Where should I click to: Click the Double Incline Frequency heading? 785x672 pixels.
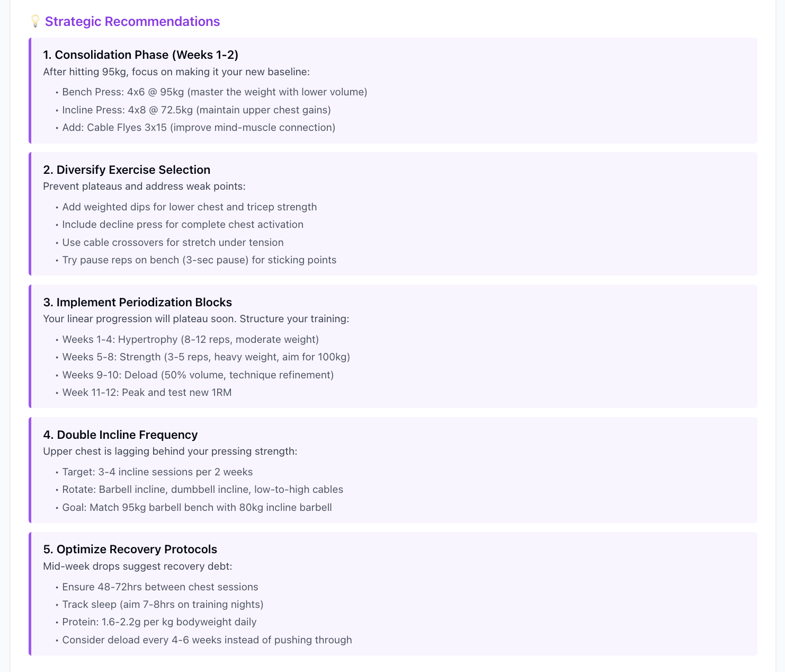[x=120, y=435]
